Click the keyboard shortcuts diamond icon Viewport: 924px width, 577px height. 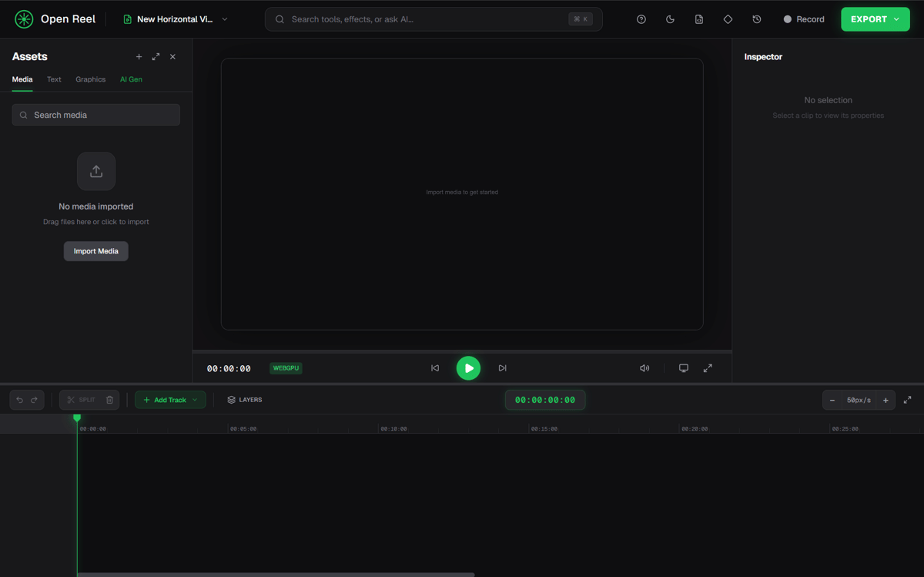click(728, 18)
